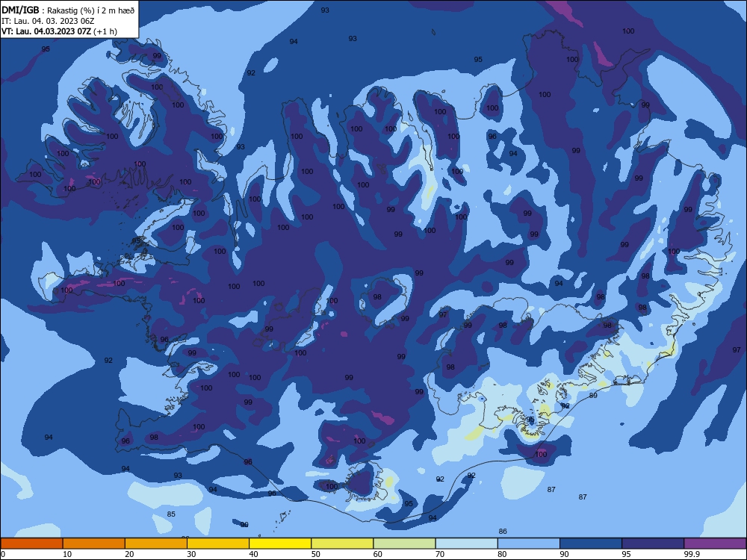Pick the 50–60 pale yellow legend swatch
747x560 pixels.
click(x=342, y=544)
